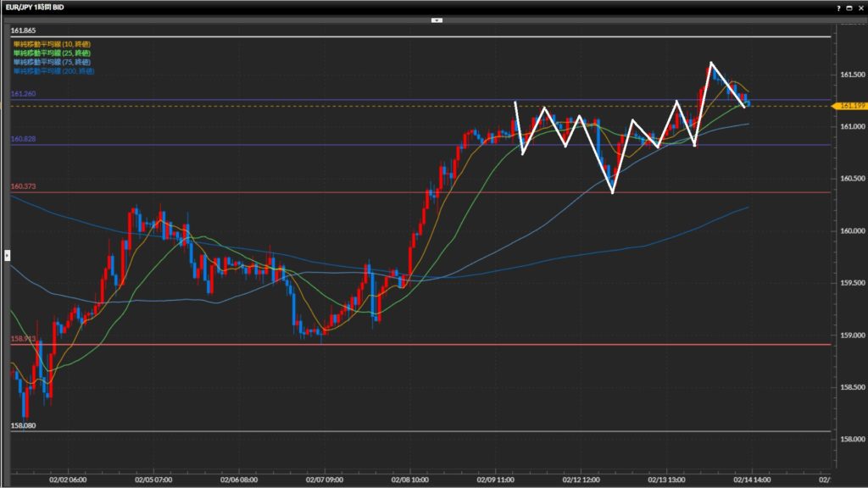Click the 158.080 horizontal line label
The image size is (868, 488).
click(x=24, y=425)
